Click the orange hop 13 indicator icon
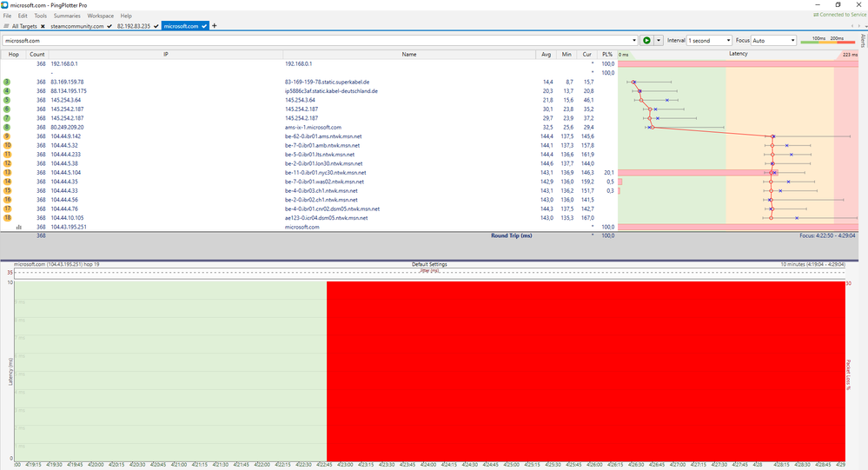The width and height of the screenshot is (868, 470). pyautogui.click(x=7, y=173)
